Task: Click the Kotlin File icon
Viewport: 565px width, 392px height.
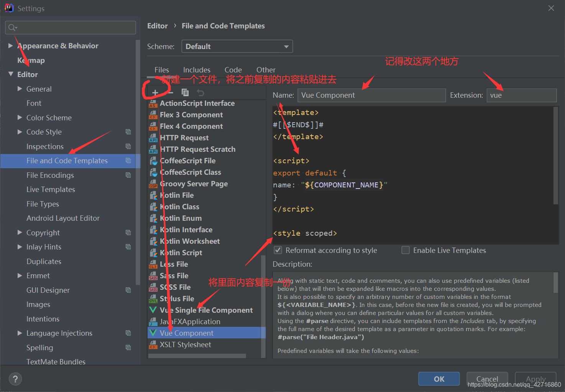Action: pyautogui.click(x=153, y=195)
